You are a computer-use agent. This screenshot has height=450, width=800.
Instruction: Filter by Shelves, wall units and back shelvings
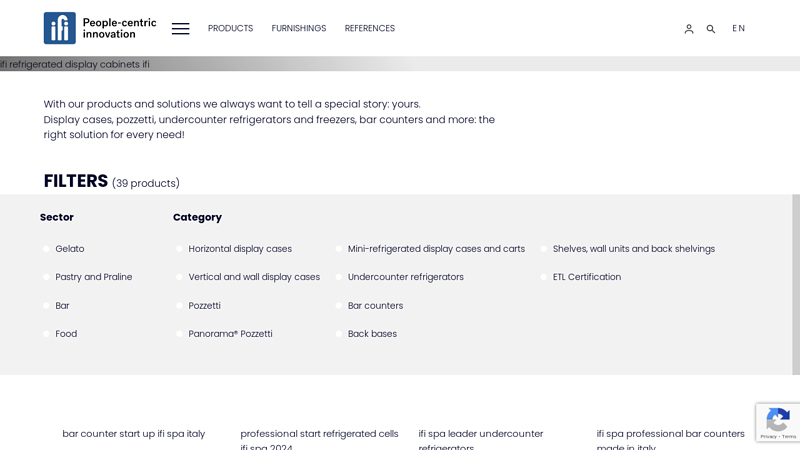(x=628, y=249)
